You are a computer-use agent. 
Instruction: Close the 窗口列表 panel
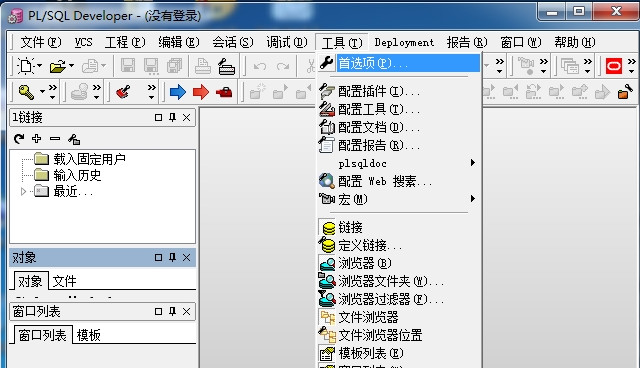(x=187, y=312)
